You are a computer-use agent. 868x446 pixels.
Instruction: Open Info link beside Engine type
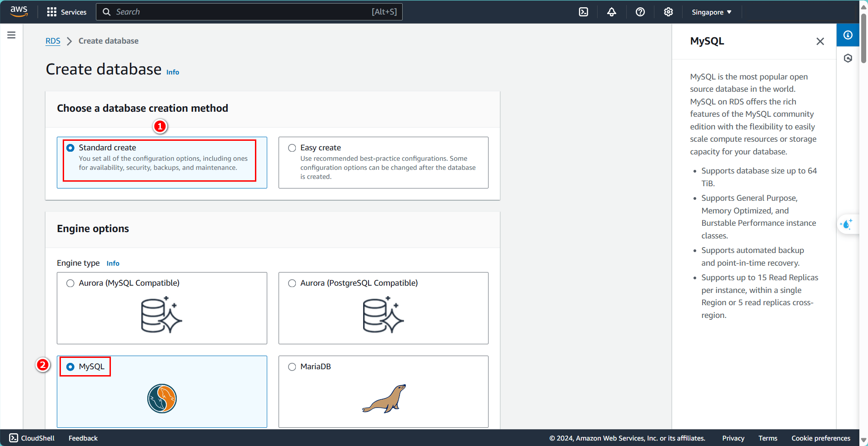click(113, 263)
